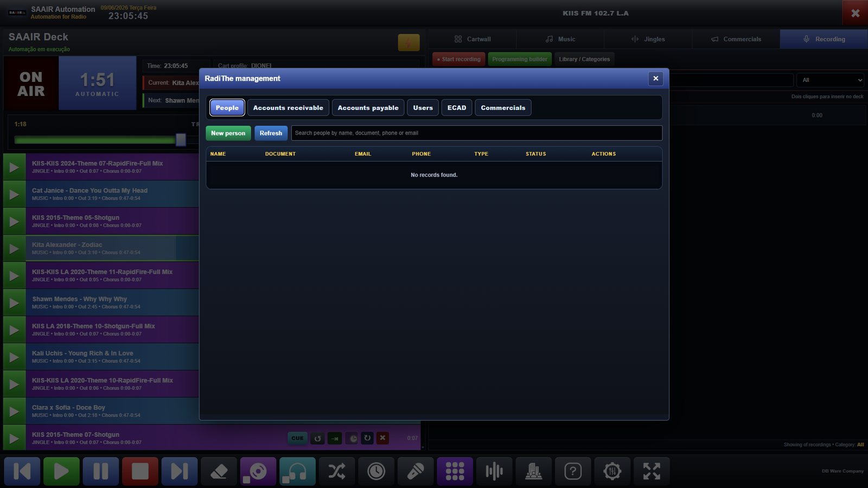Click the red stop playback button
This screenshot has height=488, width=868.
140,471
